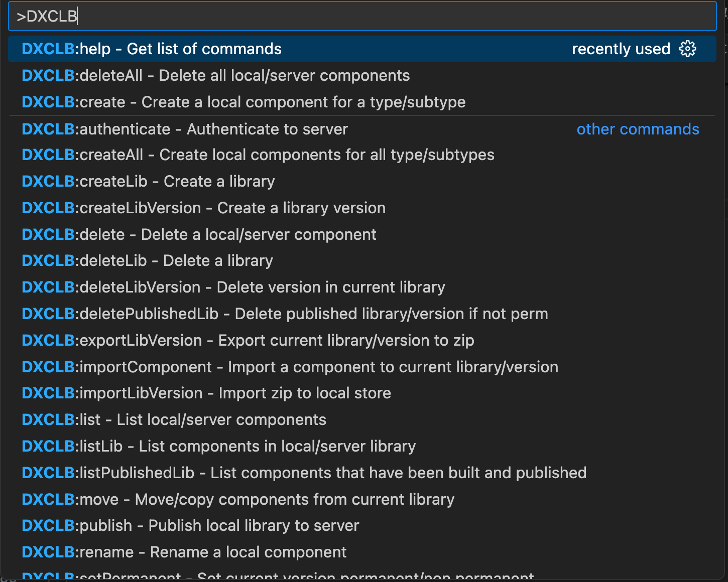Run DXCLB:createAll local components command
This screenshot has height=582, width=728.
tap(258, 155)
